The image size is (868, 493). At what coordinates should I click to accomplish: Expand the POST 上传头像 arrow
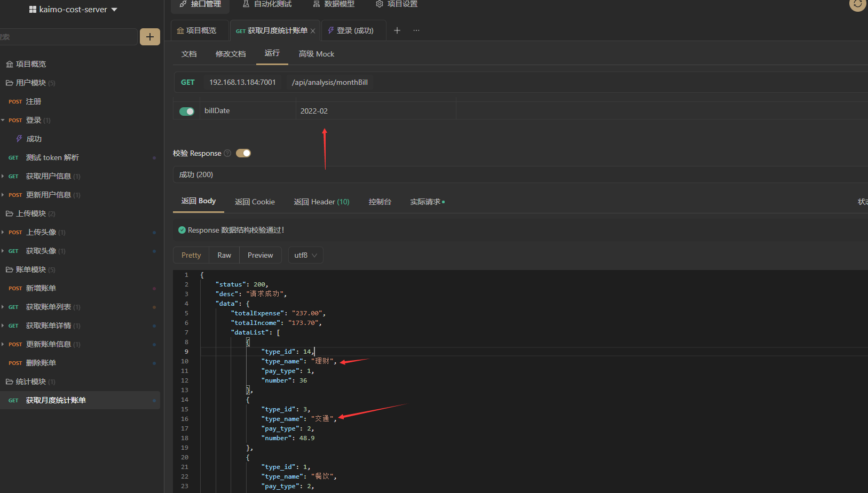click(3, 232)
